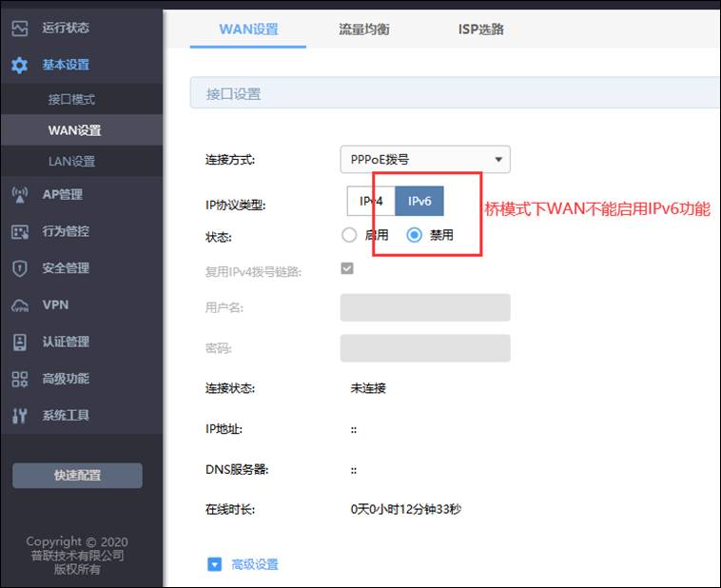This screenshot has height=588, width=721.
Task: Switch to the ISP选路 tab
Action: [x=481, y=29]
